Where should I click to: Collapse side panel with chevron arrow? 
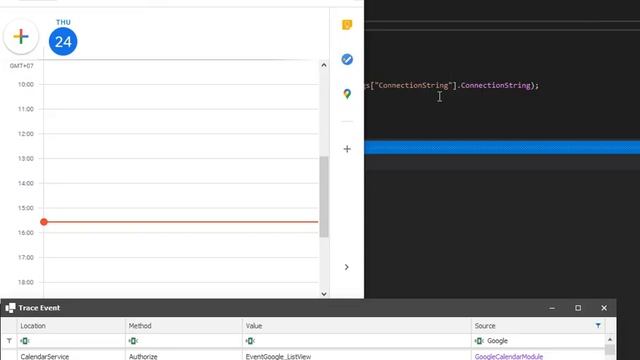347,267
